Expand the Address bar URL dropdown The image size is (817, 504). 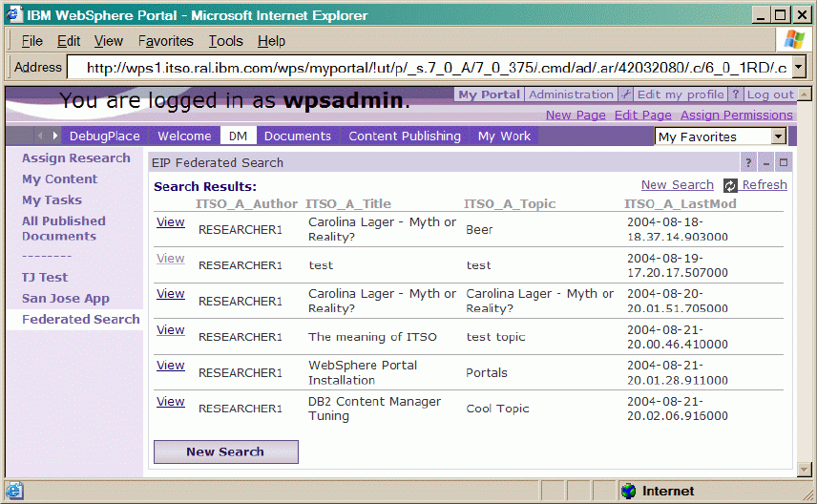pos(799,67)
